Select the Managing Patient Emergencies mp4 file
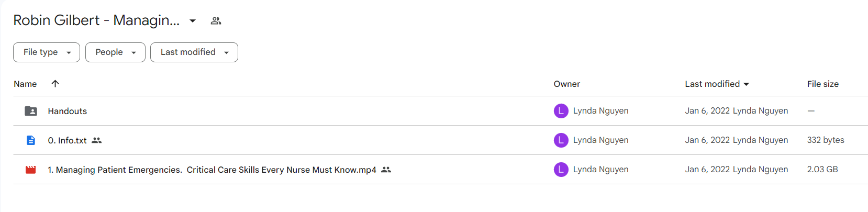 [440, 170]
